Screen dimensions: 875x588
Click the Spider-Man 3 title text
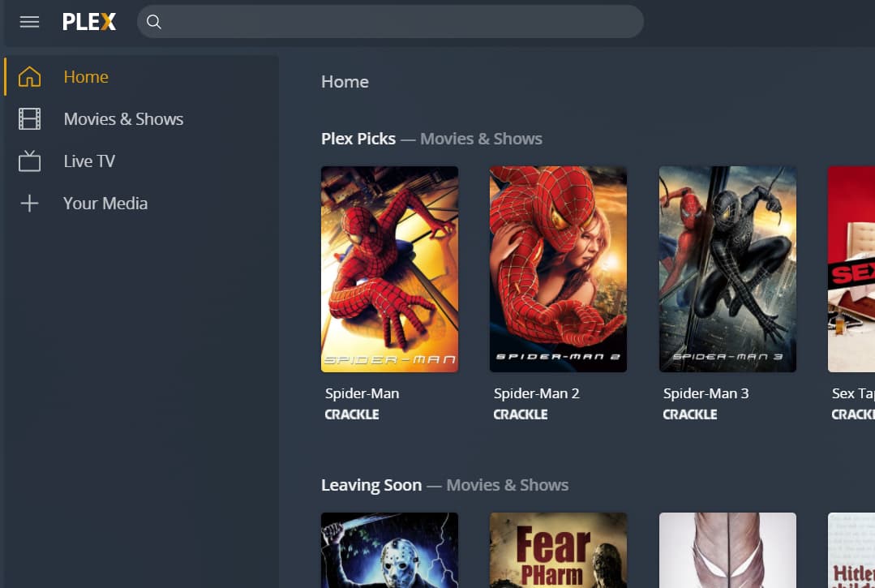pyautogui.click(x=706, y=393)
